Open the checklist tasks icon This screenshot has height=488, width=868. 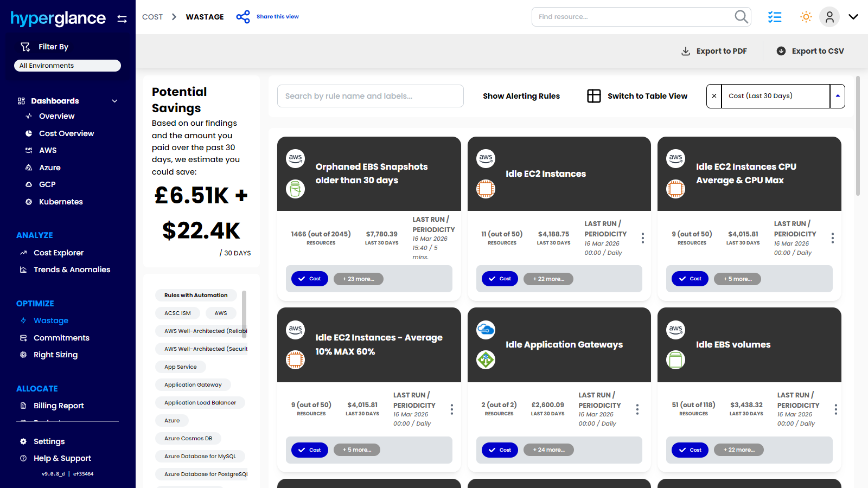[x=775, y=17]
